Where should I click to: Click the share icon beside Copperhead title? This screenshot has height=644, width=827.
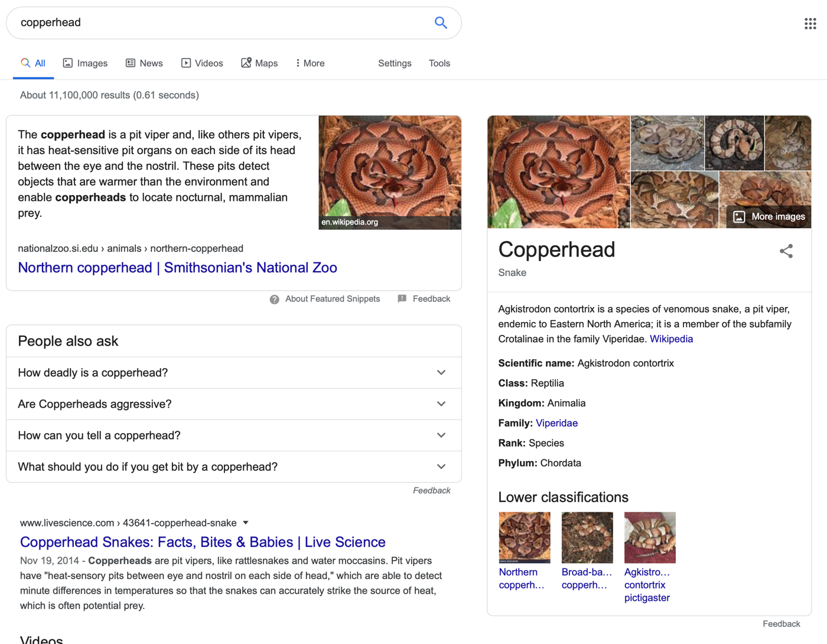click(x=786, y=251)
